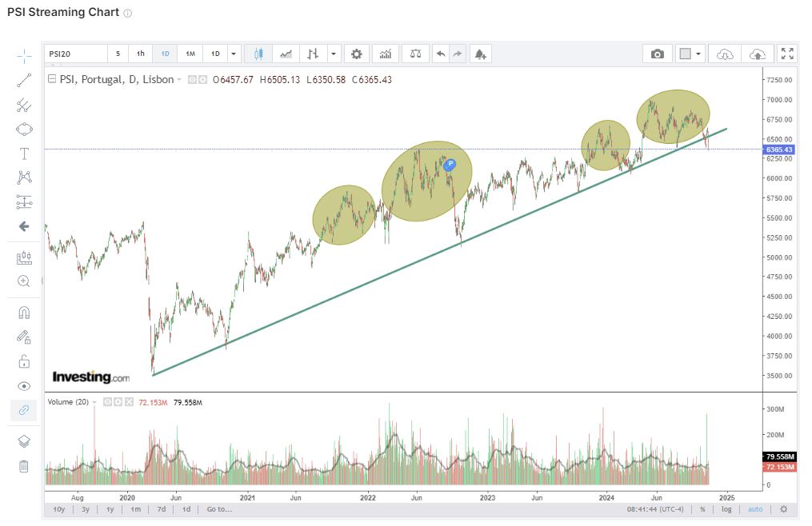Toggle percentage scale %

click(702, 509)
